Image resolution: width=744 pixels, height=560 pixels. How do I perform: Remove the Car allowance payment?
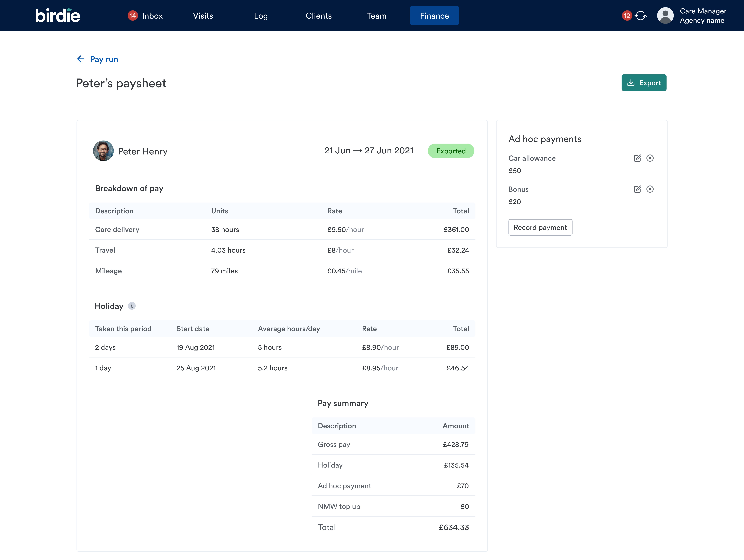650,158
